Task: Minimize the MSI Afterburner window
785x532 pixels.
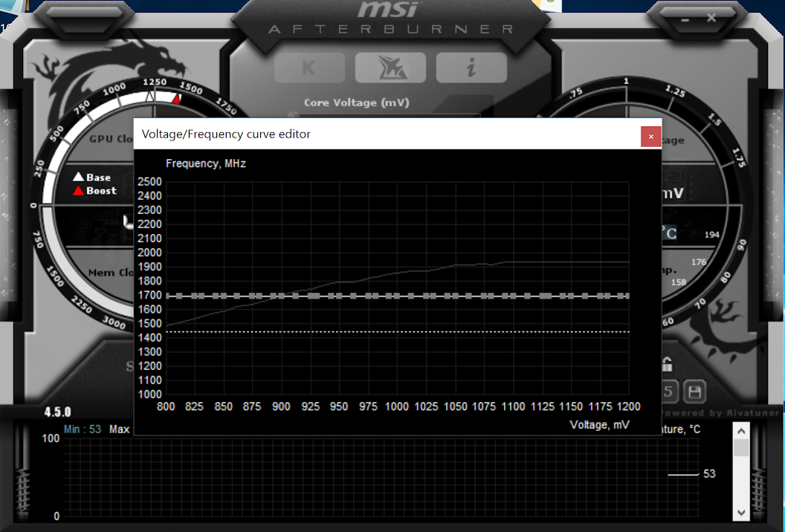Action: pos(685,19)
